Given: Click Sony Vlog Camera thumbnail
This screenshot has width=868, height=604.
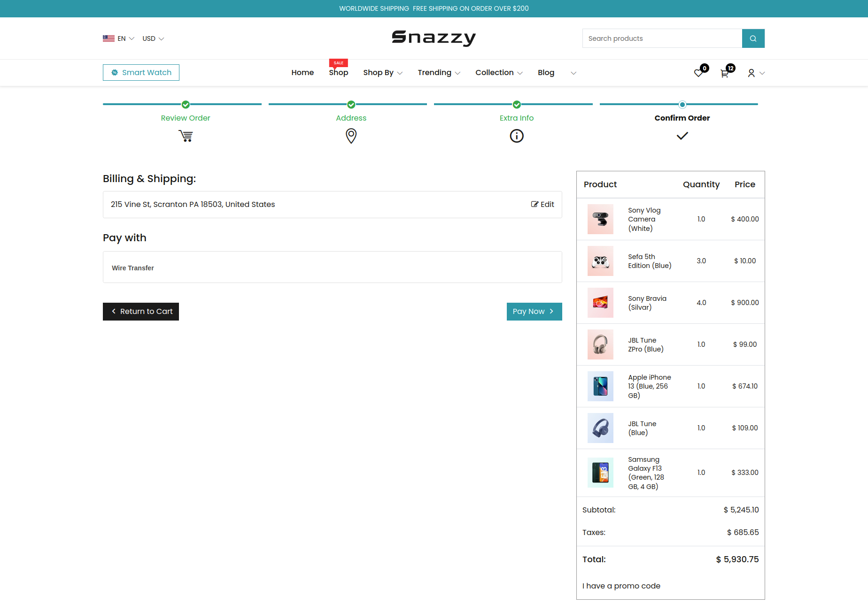Looking at the screenshot, I should [x=600, y=219].
